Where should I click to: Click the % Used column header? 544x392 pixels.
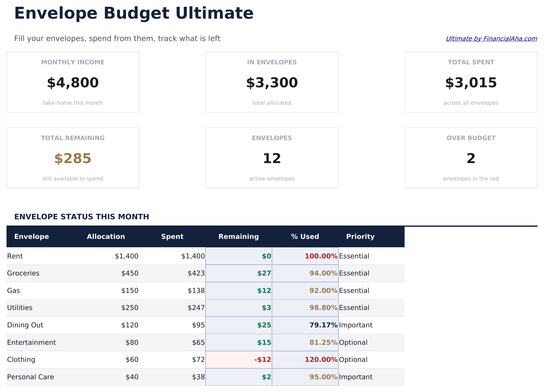coord(305,236)
